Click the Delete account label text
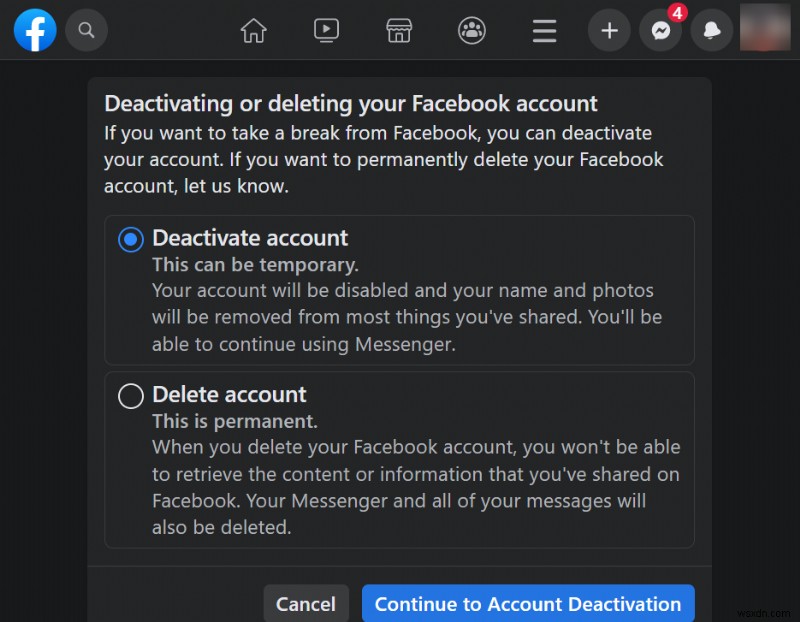 pos(229,395)
